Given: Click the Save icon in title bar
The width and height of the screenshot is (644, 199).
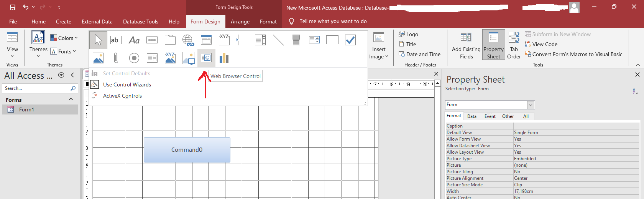Looking at the screenshot, I should tap(13, 7).
